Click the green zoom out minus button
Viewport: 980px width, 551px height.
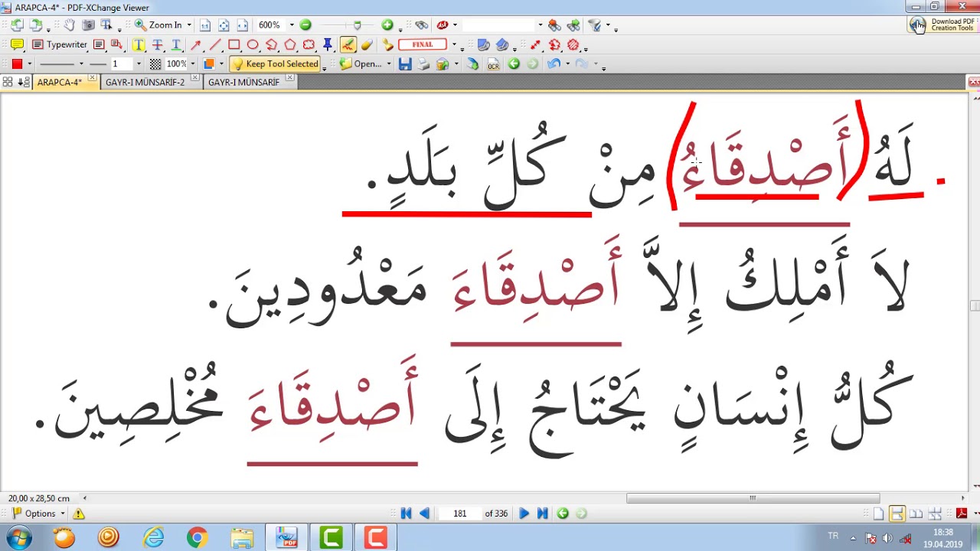tap(305, 24)
